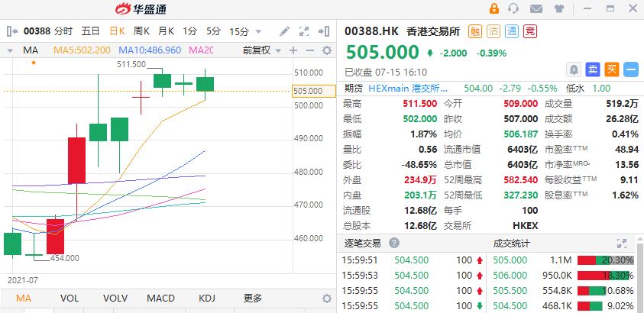Screen dimensions: 644x313
Task: Click the 融 margin tag icon
Action: click(475, 31)
